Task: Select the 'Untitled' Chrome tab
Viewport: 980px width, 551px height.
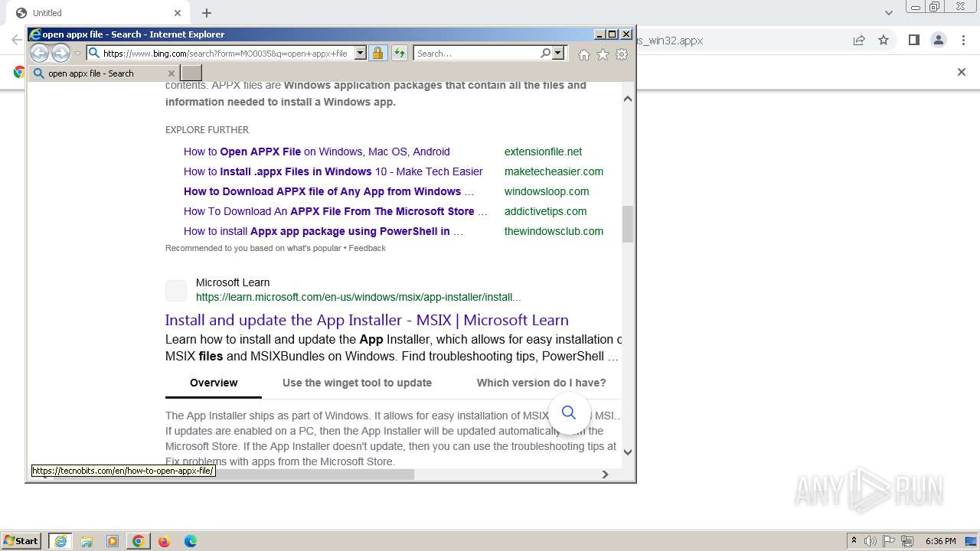Action: (x=100, y=13)
